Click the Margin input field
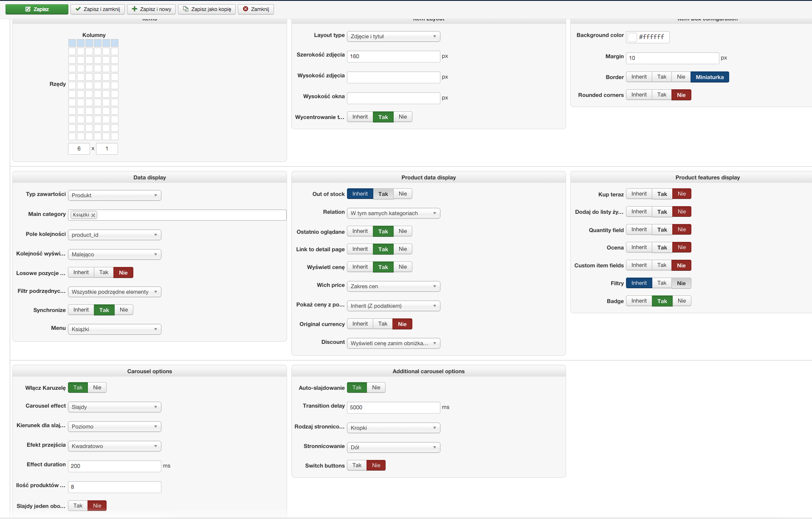 coord(673,58)
